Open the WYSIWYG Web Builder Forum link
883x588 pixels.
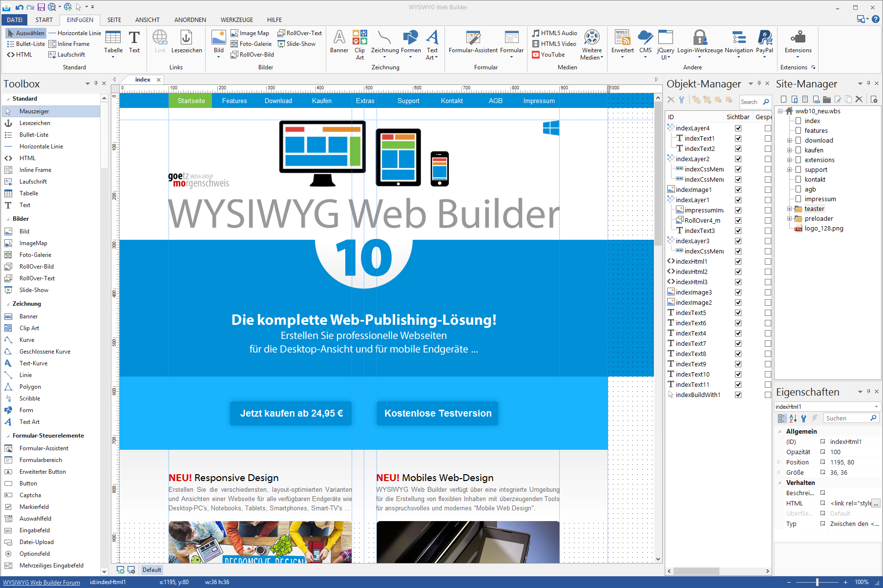click(42, 582)
